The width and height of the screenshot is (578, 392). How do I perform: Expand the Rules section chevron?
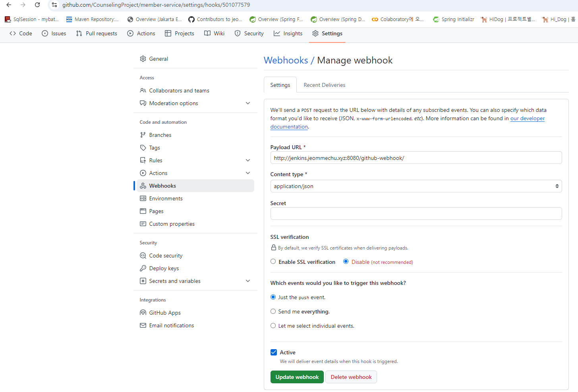tap(248, 160)
